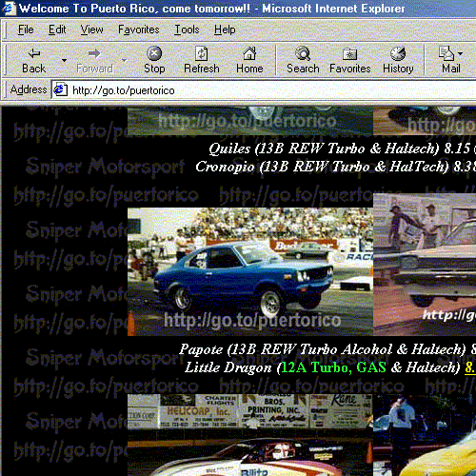Show browsing History with the clock icon
Image resolution: width=476 pixels, height=476 pixels.
click(398, 53)
